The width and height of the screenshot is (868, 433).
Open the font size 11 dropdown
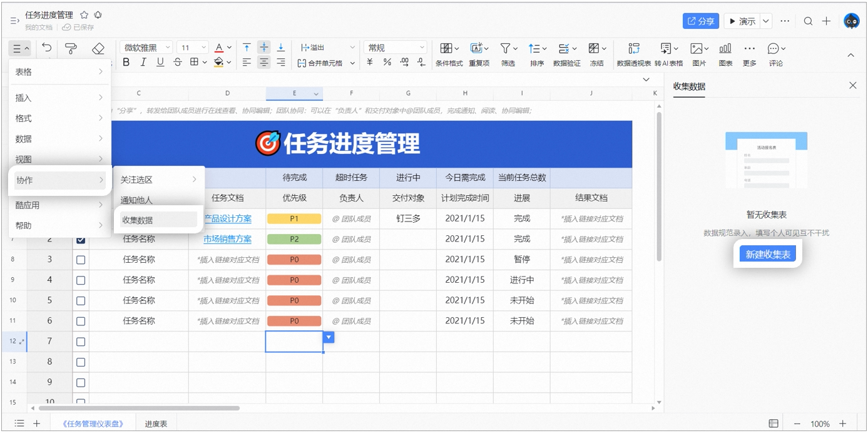(193, 48)
